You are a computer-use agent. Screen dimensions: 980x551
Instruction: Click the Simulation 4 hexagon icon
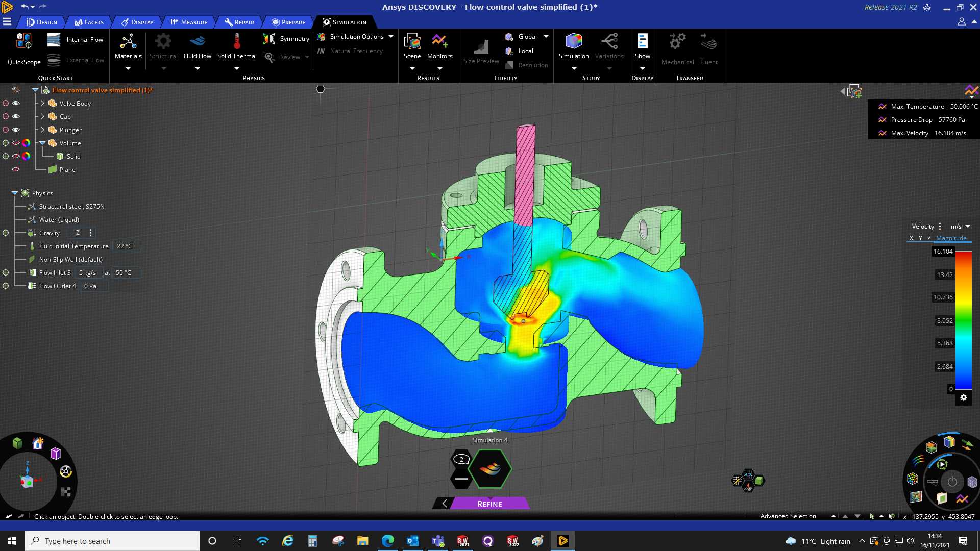click(490, 469)
